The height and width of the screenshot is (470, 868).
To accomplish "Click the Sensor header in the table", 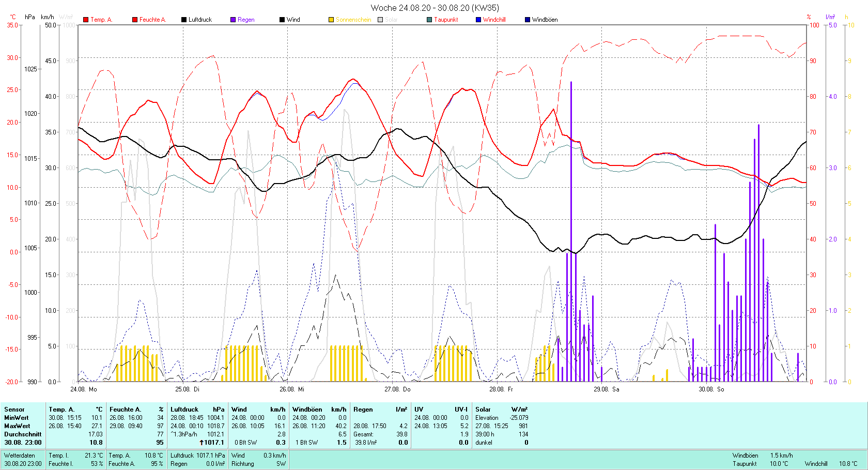I will pyautogui.click(x=14, y=410).
